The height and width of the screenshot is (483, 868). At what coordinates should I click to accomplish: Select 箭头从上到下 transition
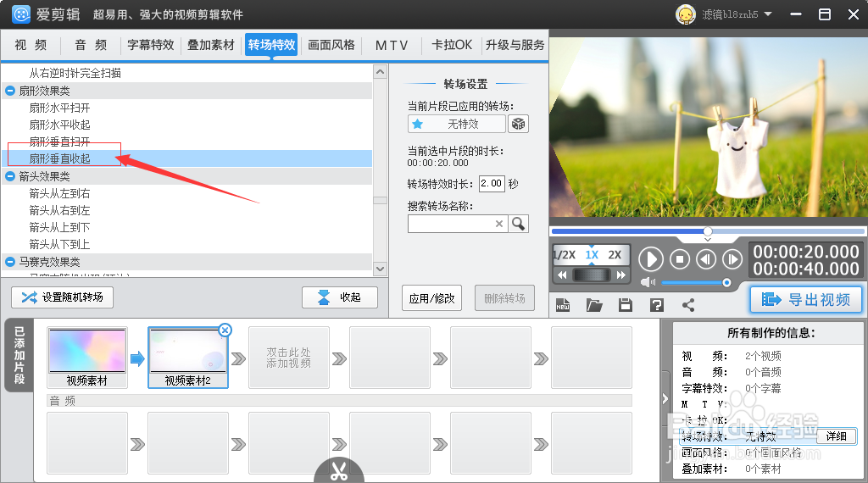click(60, 227)
